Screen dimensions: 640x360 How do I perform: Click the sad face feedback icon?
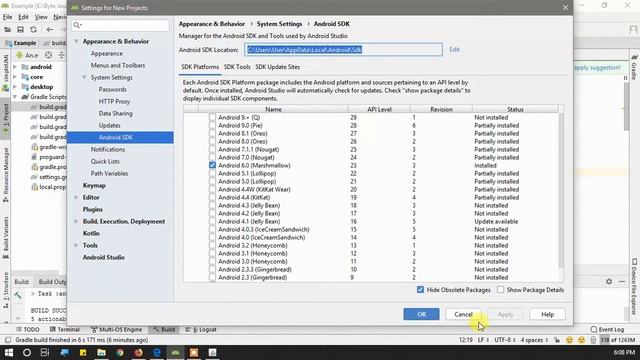pyautogui.click(x=581, y=340)
